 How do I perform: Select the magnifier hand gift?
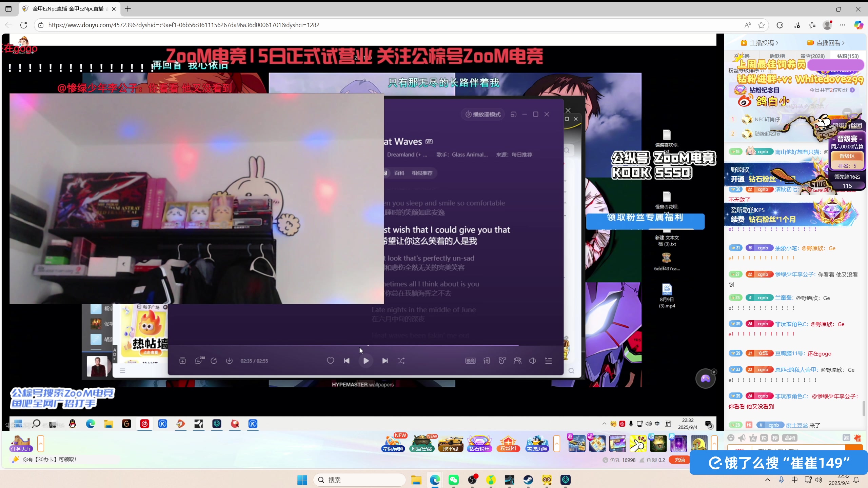[x=638, y=444]
